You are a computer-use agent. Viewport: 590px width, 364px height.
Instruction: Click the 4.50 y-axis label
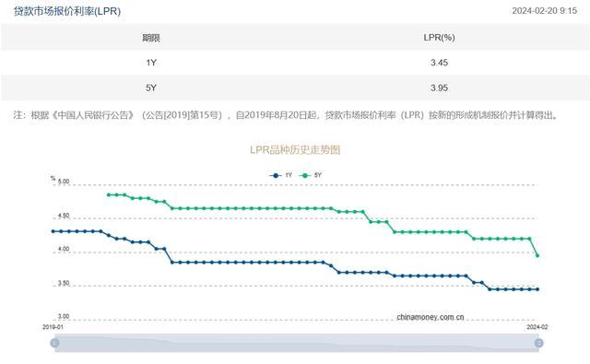[64, 216]
